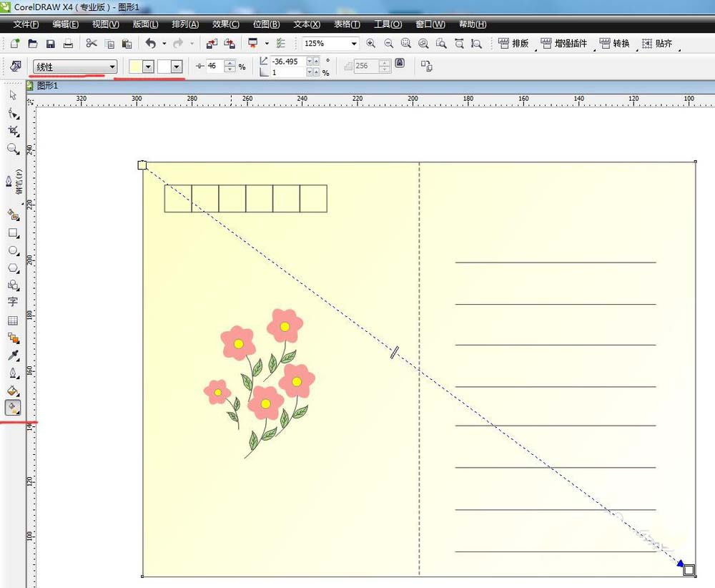Click the edge pad field showing 1
Image resolution: width=715 pixels, height=588 pixels.
288,72
